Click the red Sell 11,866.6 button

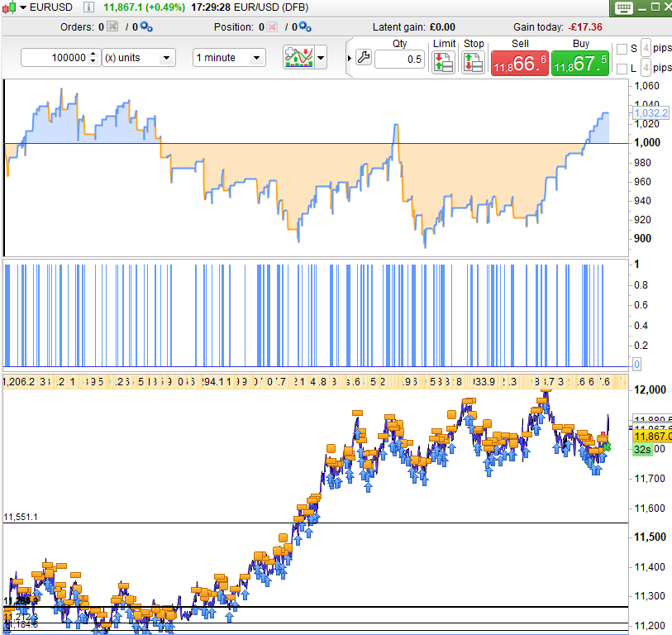[519, 64]
